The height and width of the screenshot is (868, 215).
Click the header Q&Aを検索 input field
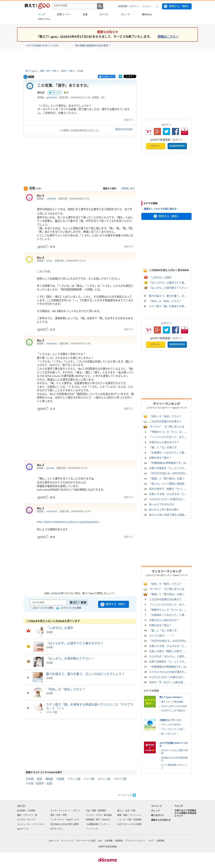75,6
